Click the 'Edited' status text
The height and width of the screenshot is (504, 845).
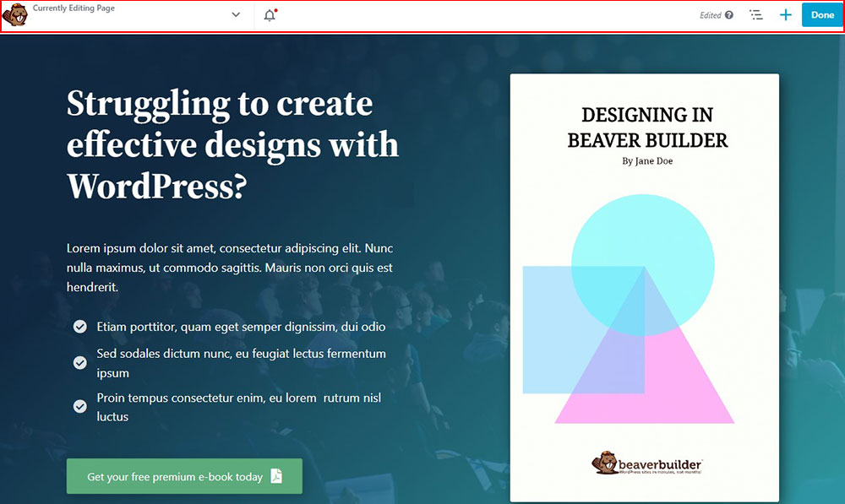point(711,15)
